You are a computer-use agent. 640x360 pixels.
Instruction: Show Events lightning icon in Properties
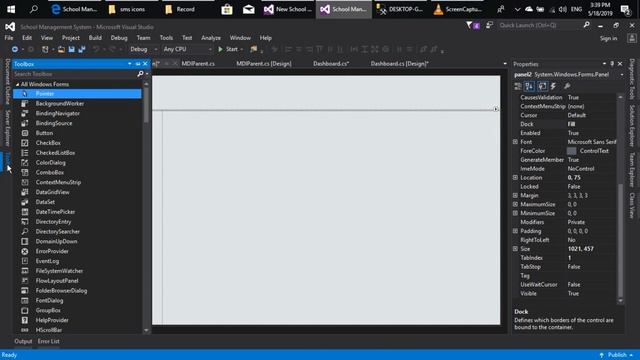[553, 86]
